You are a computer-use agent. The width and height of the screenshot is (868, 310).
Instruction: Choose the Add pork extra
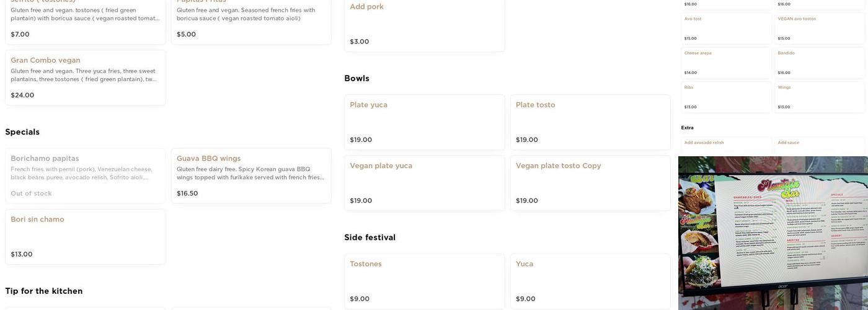click(424, 24)
